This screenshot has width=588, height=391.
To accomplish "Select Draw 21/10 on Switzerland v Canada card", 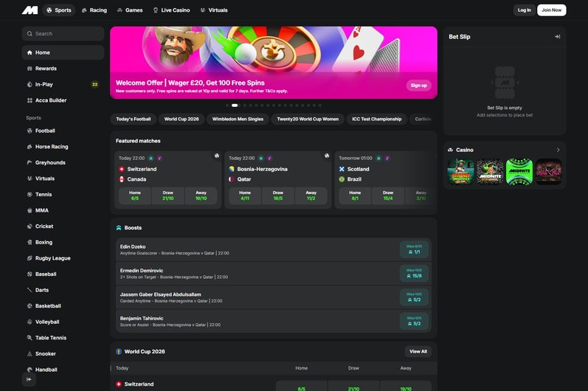I will (x=168, y=195).
